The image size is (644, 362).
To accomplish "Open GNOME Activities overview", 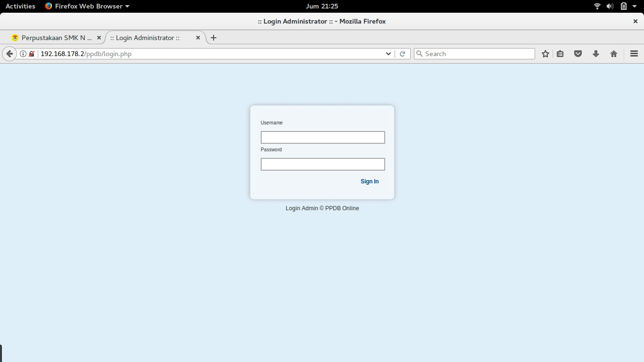I will pyautogui.click(x=20, y=6).
